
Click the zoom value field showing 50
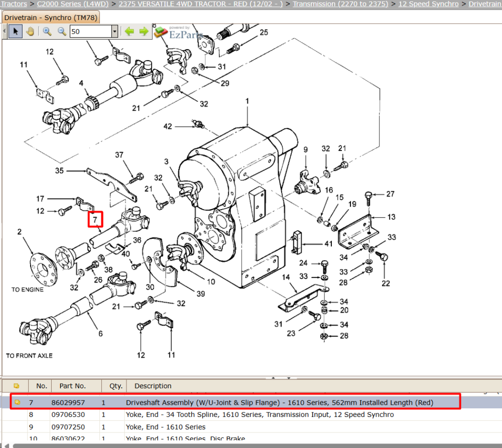(x=91, y=32)
